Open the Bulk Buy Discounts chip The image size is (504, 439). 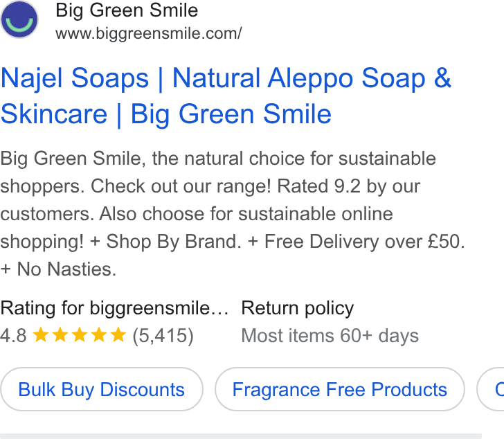[102, 389]
